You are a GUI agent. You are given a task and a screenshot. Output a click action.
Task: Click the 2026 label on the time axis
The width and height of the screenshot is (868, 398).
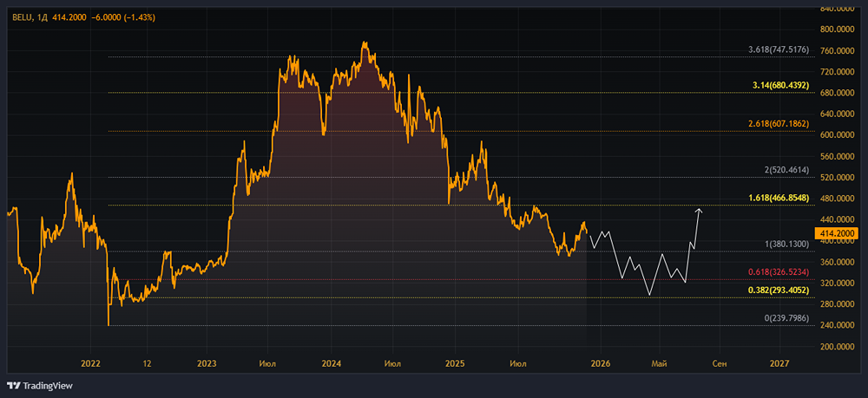[x=600, y=363]
